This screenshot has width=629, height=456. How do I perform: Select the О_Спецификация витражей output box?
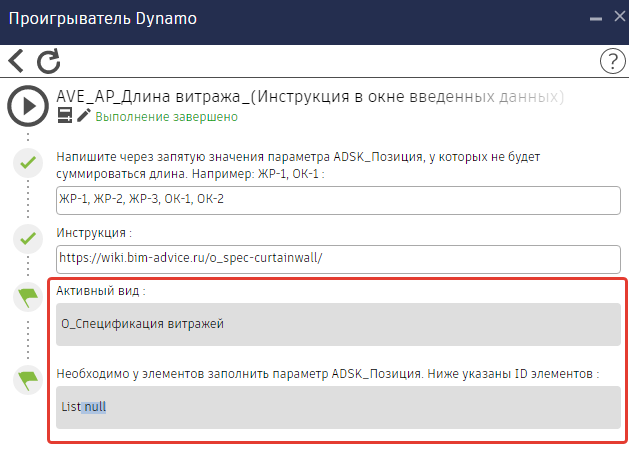339,323
